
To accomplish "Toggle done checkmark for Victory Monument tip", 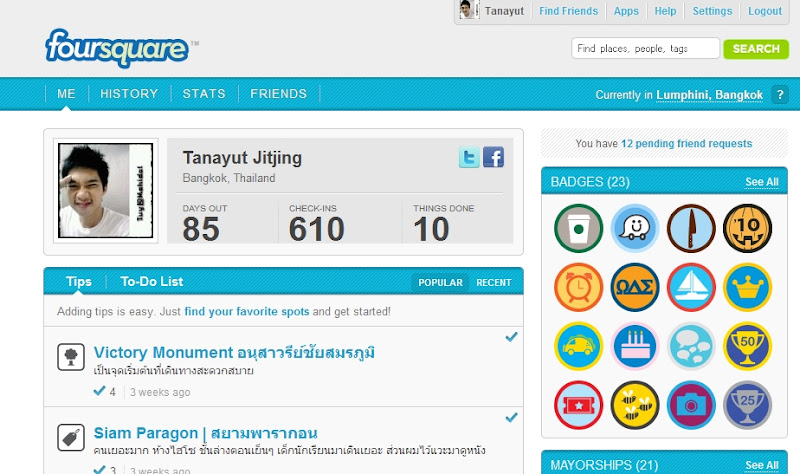I will (x=511, y=337).
